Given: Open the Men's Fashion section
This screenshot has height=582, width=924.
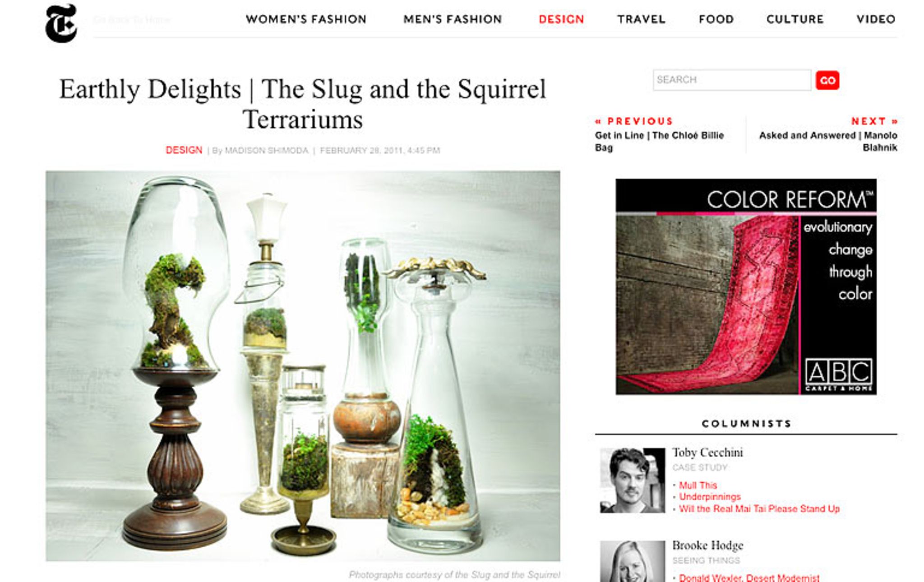Looking at the screenshot, I should 453,19.
